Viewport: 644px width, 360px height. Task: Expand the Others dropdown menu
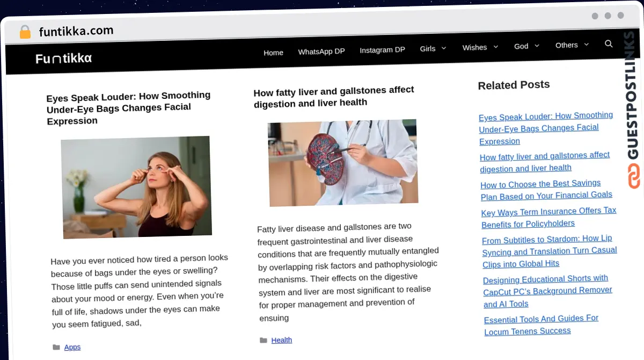pyautogui.click(x=571, y=45)
